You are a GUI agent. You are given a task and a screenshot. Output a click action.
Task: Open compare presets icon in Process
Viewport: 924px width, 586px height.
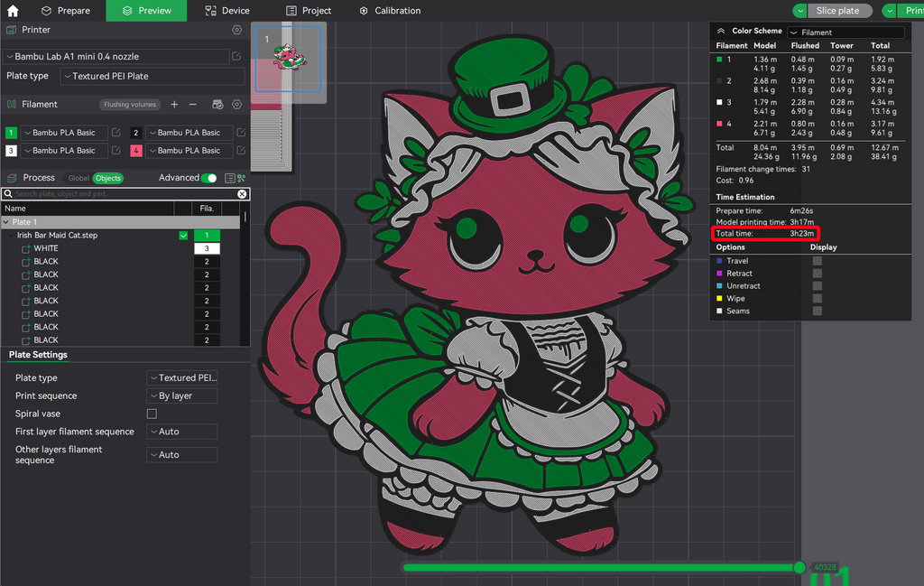tap(242, 178)
